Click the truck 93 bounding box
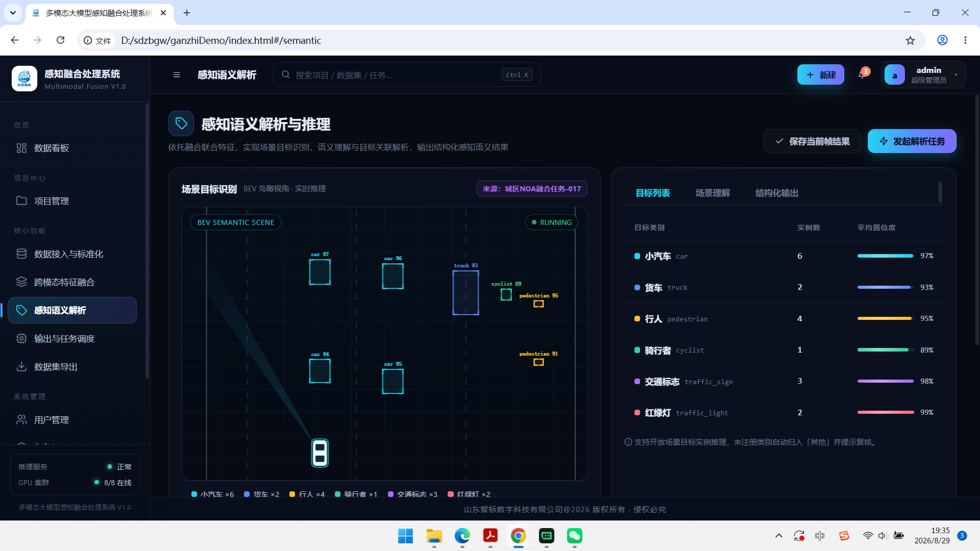This screenshot has height=551, width=980. coord(465,293)
